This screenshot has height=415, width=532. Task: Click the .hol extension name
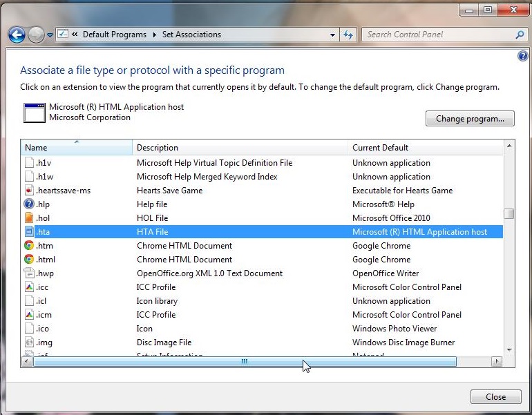pyautogui.click(x=43, y=218)
